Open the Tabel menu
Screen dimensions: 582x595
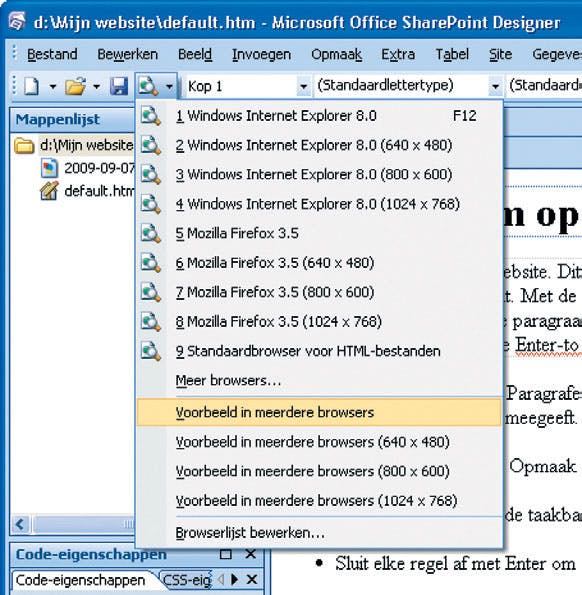pos(452,54)
